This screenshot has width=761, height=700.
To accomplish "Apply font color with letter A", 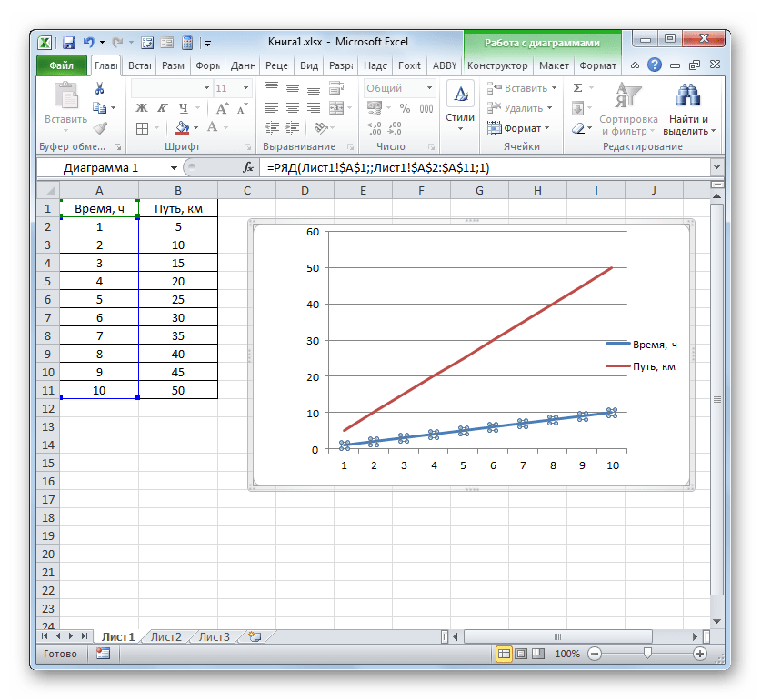I will pyautogui.click(x=212, y=127).
